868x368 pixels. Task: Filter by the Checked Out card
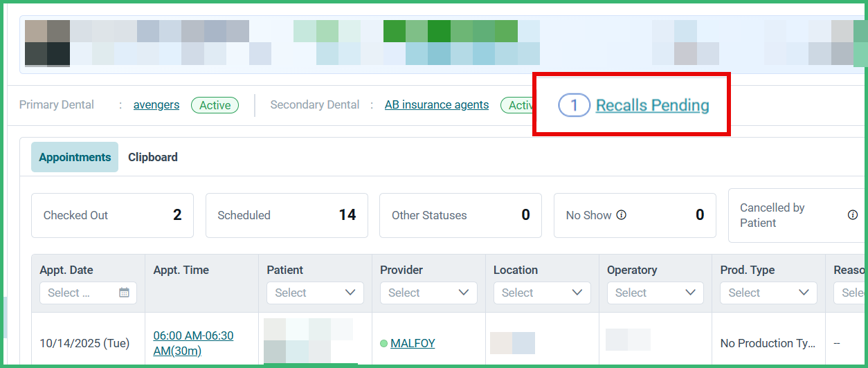tap(112, 215)
